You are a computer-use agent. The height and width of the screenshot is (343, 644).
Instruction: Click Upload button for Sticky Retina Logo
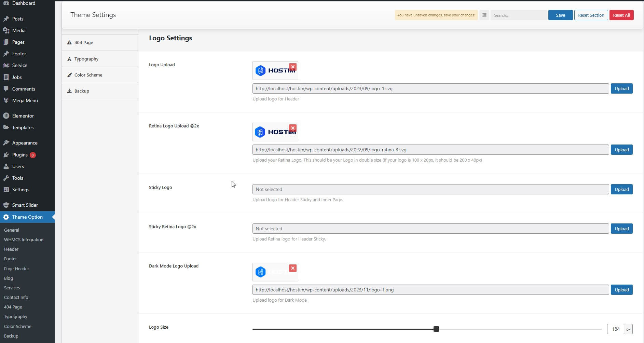tap(621, 229)
